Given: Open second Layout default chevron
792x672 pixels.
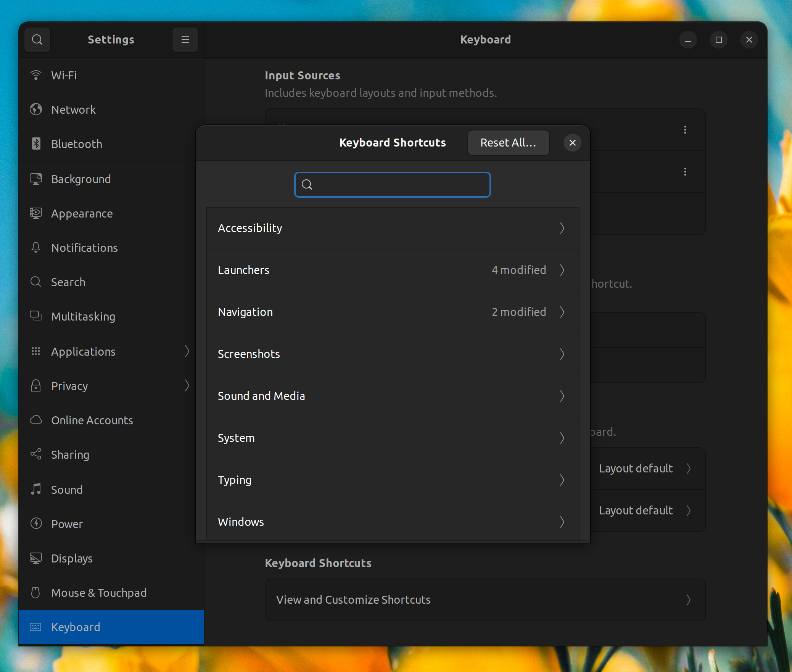Looking at the screenshot, I should click(x=689, y=511).
